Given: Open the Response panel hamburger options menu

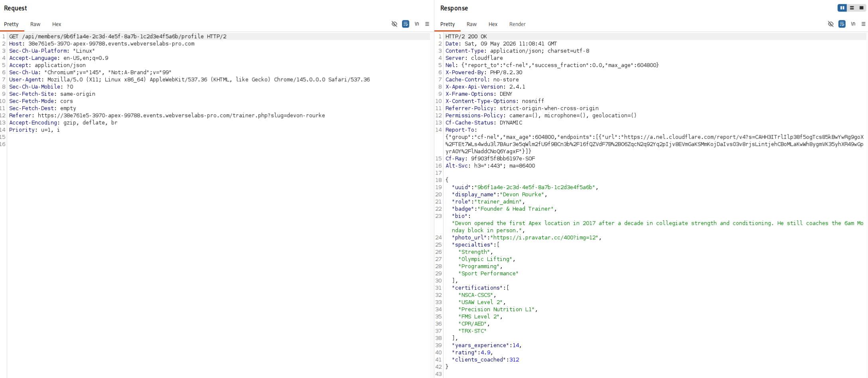Looking at the screenshot, I should pos(864,24).
